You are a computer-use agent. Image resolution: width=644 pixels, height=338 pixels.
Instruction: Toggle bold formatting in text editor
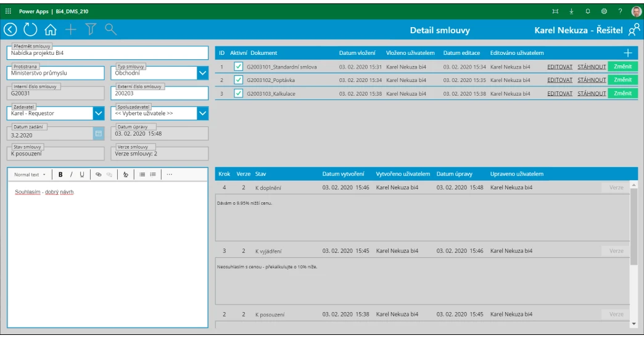(x=60, y=175)
